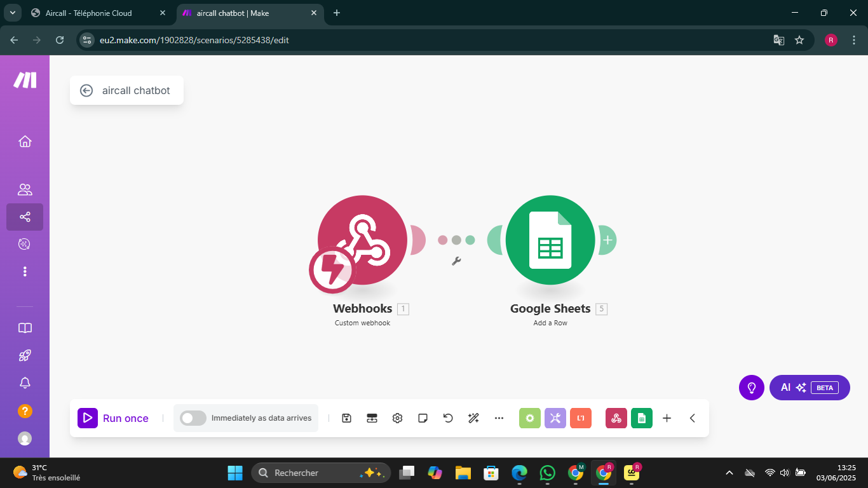Open the orange Text parser icon
The height and width of the screenshot is (488, 868).
[x=581, y=418]
